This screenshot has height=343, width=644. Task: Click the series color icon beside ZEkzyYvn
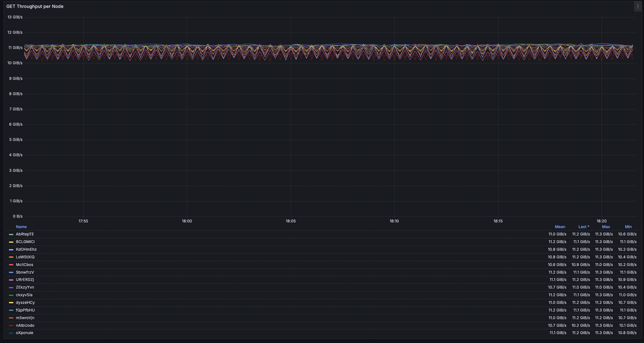click(11, 287)
